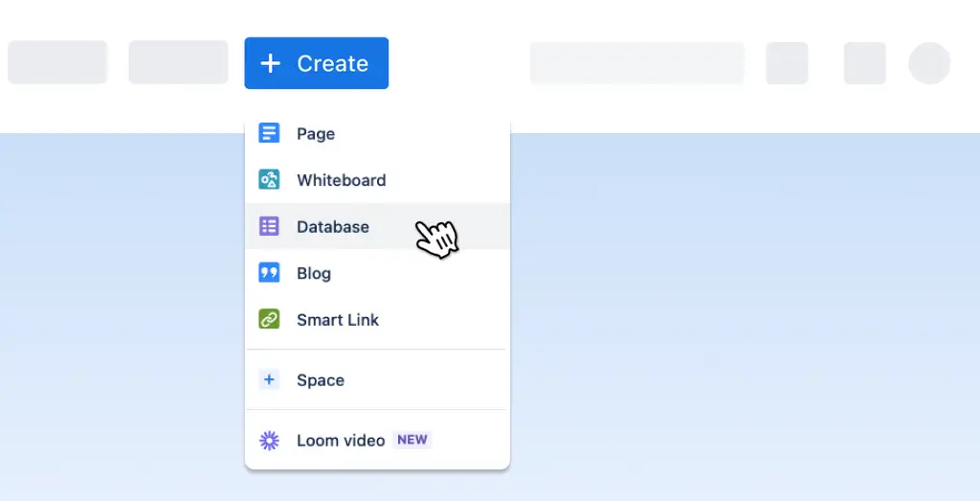Click the wide gray search field placeholder
This screenshot has height=501, width=980.
[636, 63]
